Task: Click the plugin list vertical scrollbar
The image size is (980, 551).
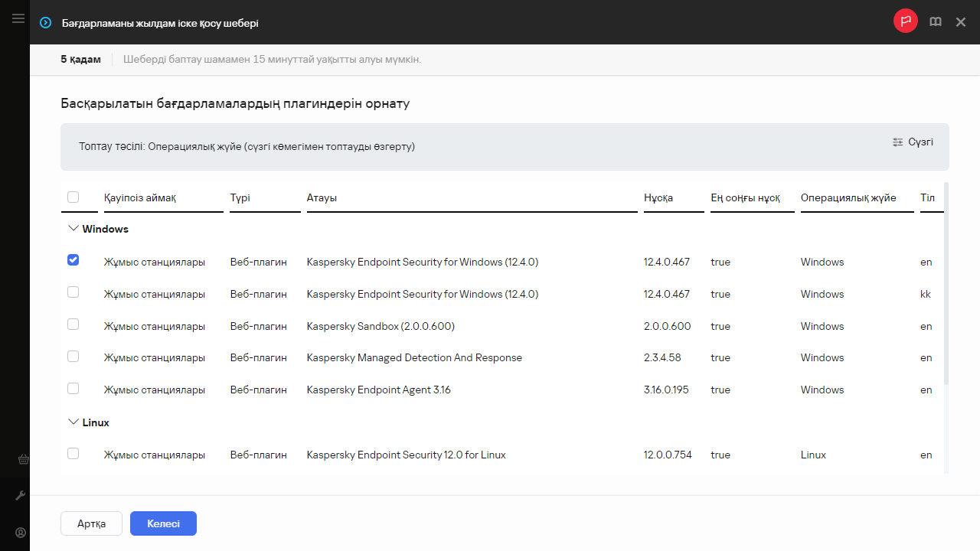Action: coord(946,283)
